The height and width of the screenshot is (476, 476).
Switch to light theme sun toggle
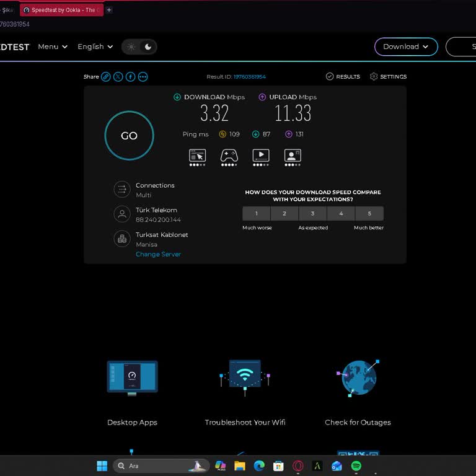131,46
